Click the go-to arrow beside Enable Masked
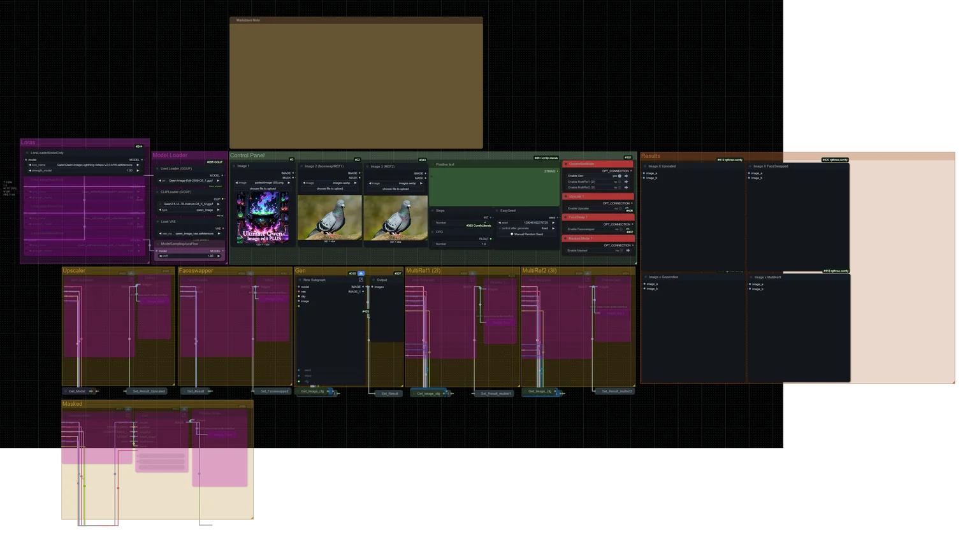979x560 pixels. tap(628, 250)
